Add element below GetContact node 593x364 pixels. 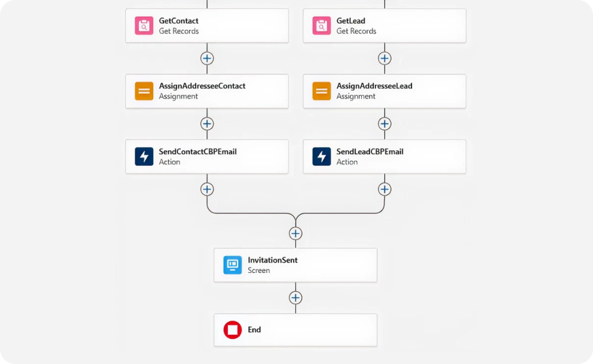pos(207,58)
